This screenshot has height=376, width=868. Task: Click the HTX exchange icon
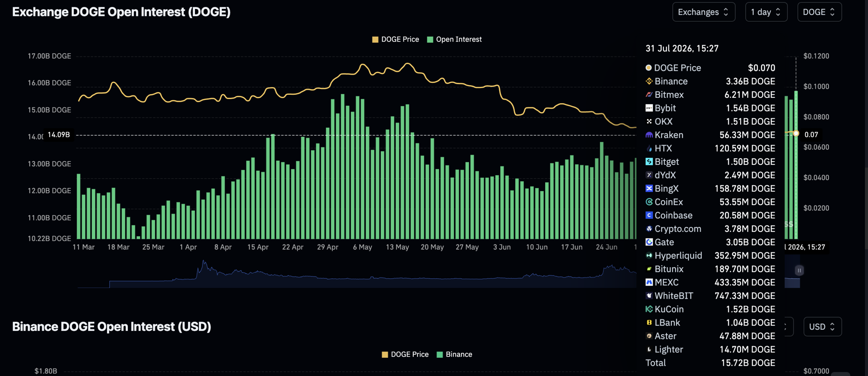tap(649, 148)
